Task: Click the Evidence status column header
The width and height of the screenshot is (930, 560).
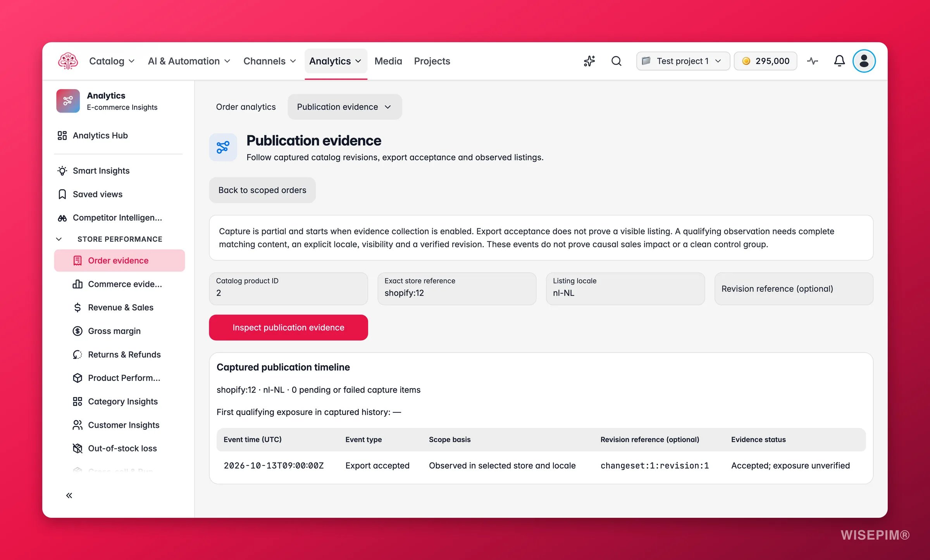Action: [x=758, y=439]
